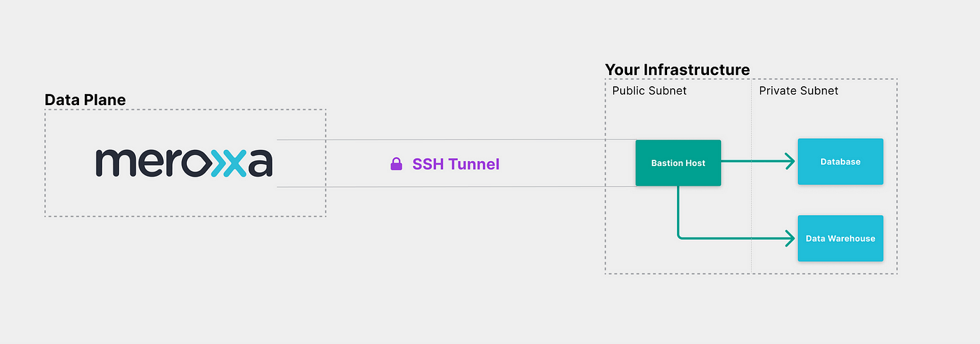Click arrowhead pointing to Database box
The height and width of the screenshot is (344, 980).
tap(790, 162)
